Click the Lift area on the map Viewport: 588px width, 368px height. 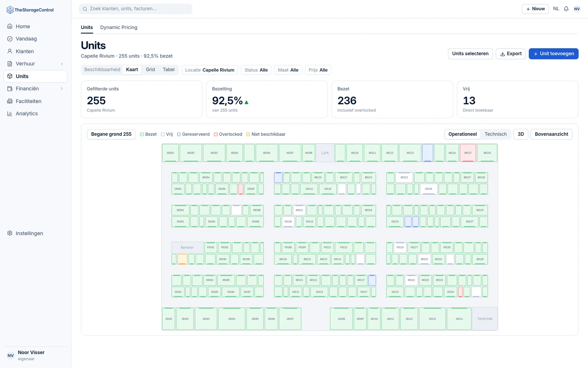click(325, 153)
